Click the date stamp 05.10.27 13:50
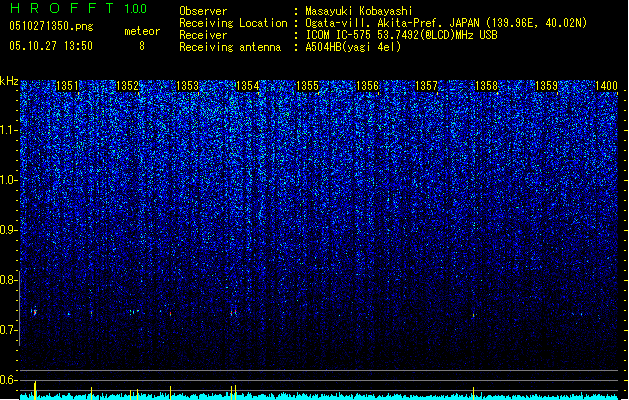The width and height of the screenshot is (629, 400). [51, 46]
